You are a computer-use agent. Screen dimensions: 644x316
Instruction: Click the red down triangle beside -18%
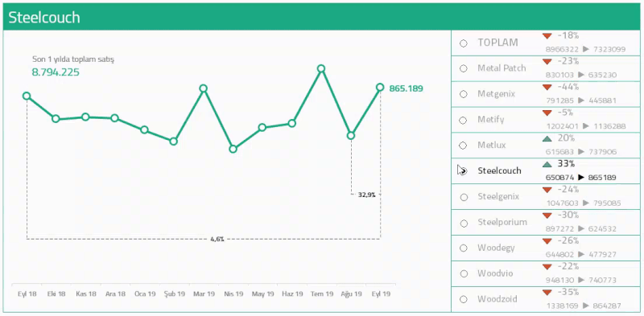click(547, 36)
